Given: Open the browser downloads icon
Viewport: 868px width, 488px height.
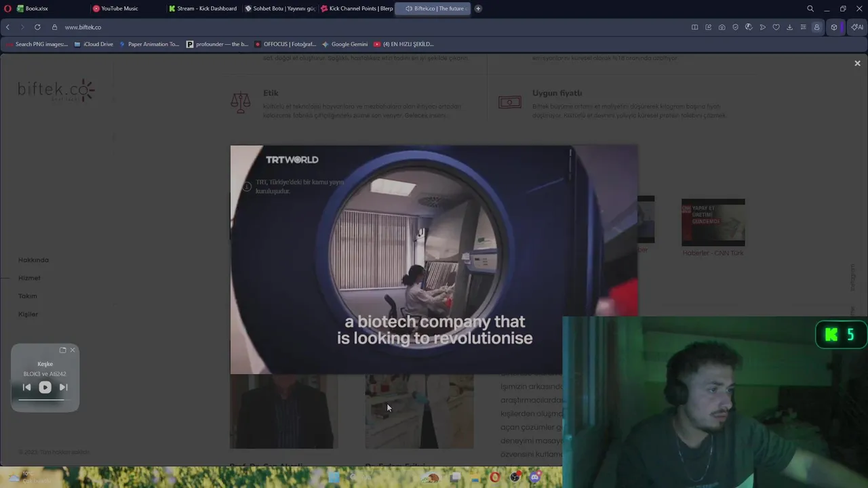Looking at the screenshot, I should point(789,27).
